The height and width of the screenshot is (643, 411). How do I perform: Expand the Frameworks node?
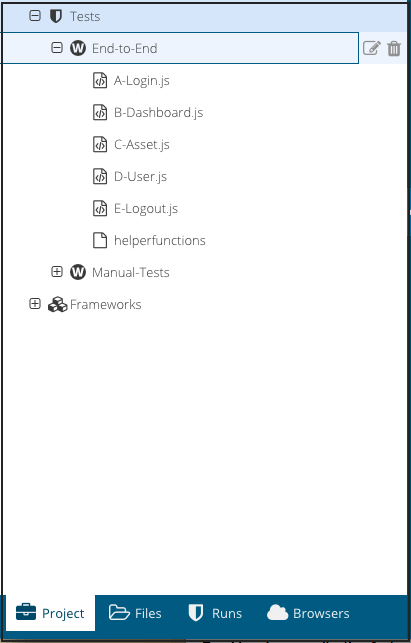pos(35,304)
